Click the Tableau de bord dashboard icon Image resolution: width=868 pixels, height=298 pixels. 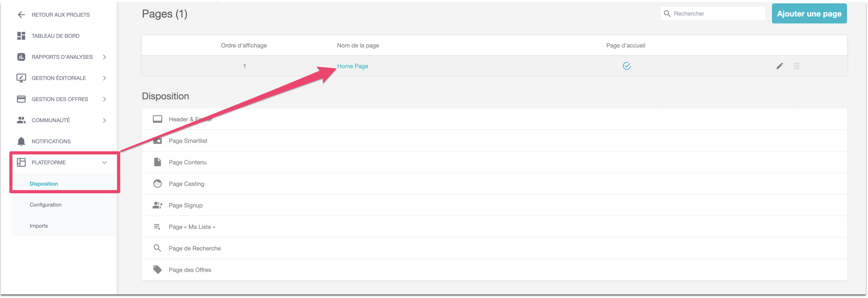click(21, 36)
